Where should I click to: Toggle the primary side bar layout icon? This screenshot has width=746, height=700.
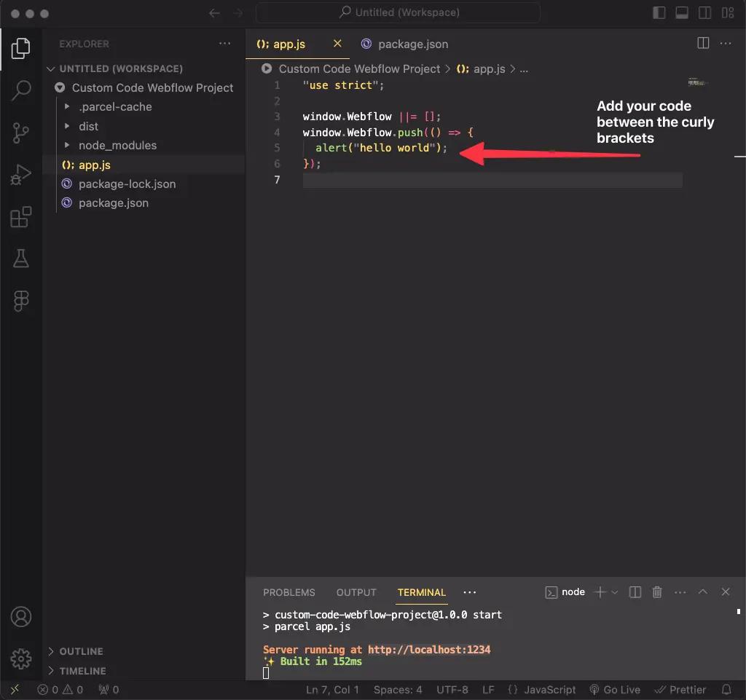(659, 13)
